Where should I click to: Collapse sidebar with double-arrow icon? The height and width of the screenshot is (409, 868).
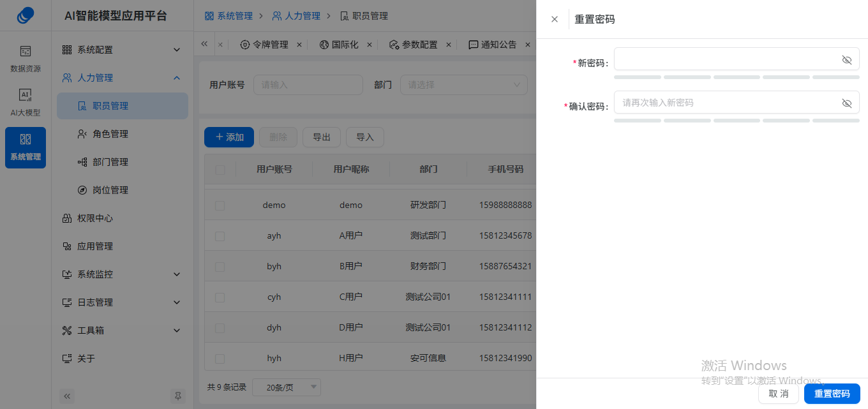67,396
